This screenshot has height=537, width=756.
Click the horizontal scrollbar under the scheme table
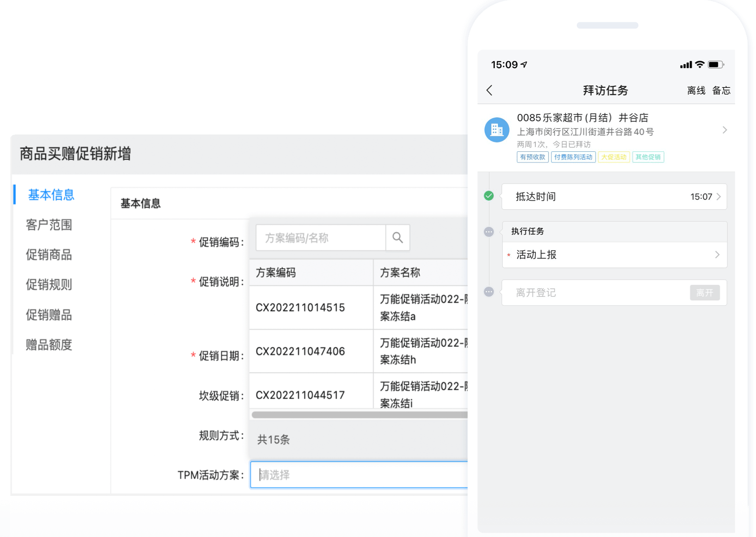[359, 415]
